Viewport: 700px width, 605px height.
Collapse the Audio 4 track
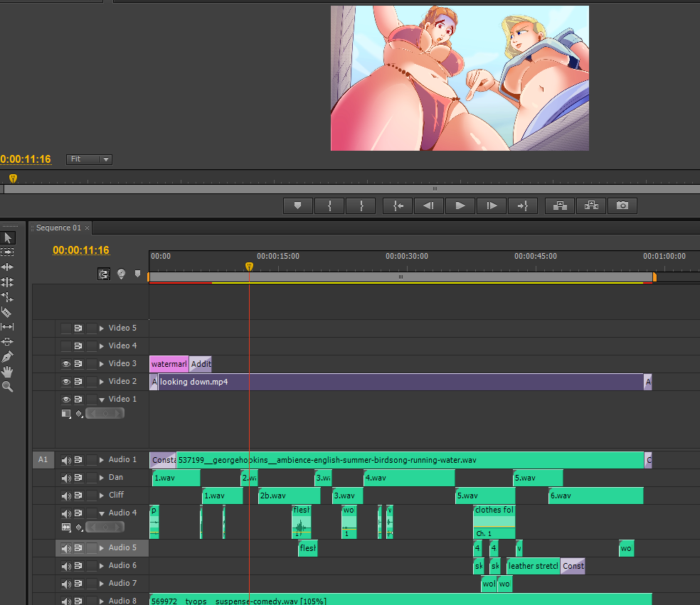[x=102, y=513]
